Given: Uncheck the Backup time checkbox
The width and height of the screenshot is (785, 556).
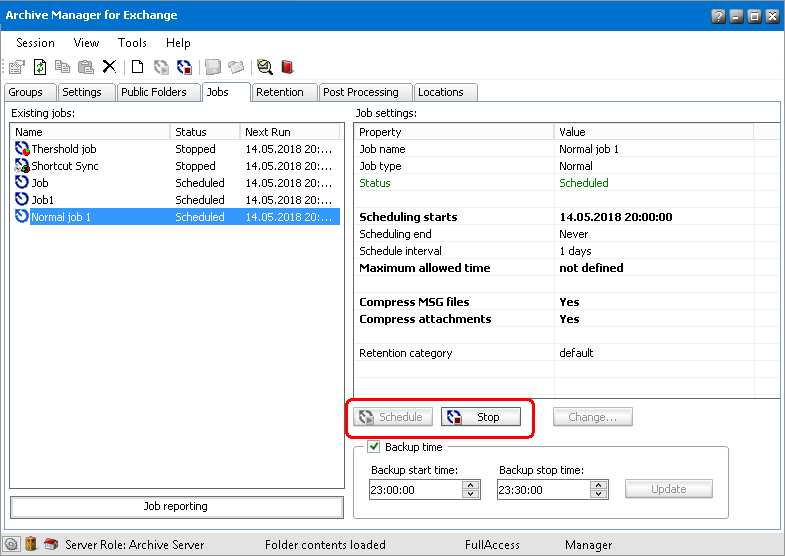Looking at the screenshot, I should coord(375,447).
